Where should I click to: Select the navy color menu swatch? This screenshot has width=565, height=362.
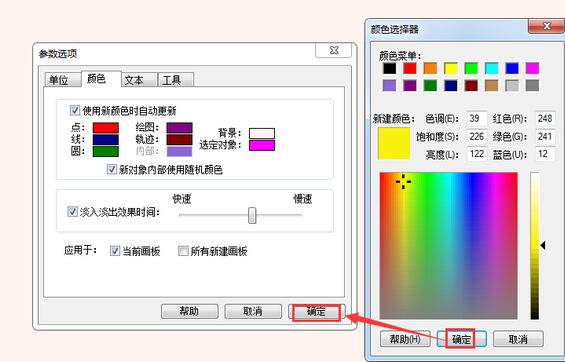tap(451, 86)
